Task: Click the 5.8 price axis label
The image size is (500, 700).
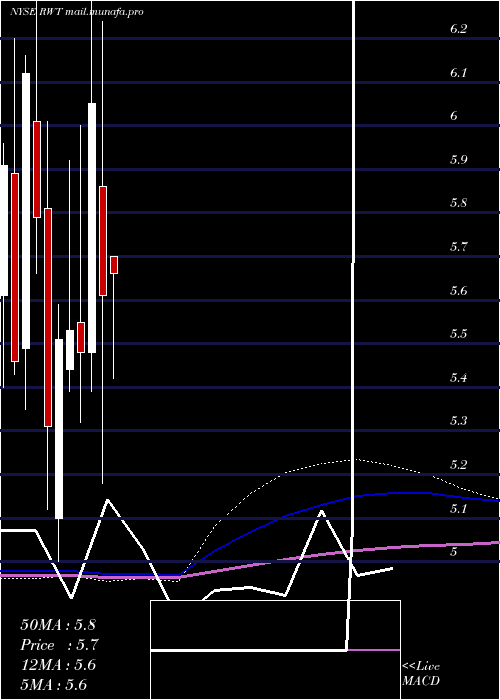Action: coord(458,203)
